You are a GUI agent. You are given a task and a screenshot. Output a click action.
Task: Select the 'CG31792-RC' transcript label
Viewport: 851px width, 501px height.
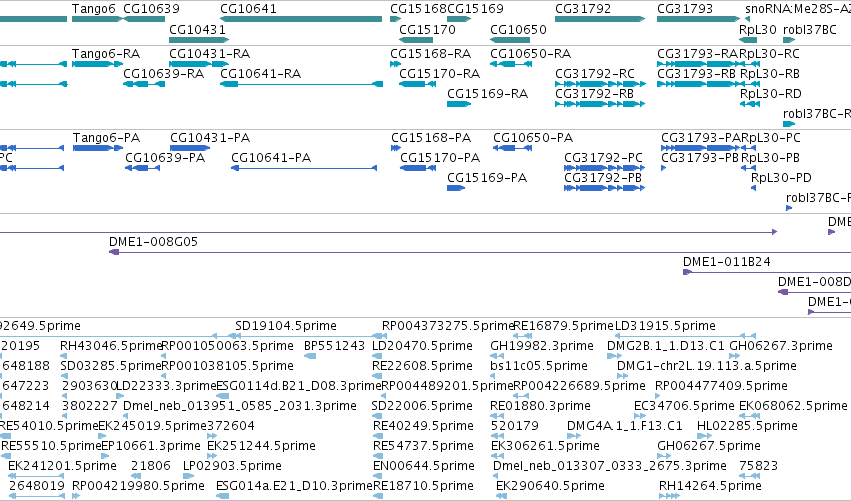[x=595, y=74]
